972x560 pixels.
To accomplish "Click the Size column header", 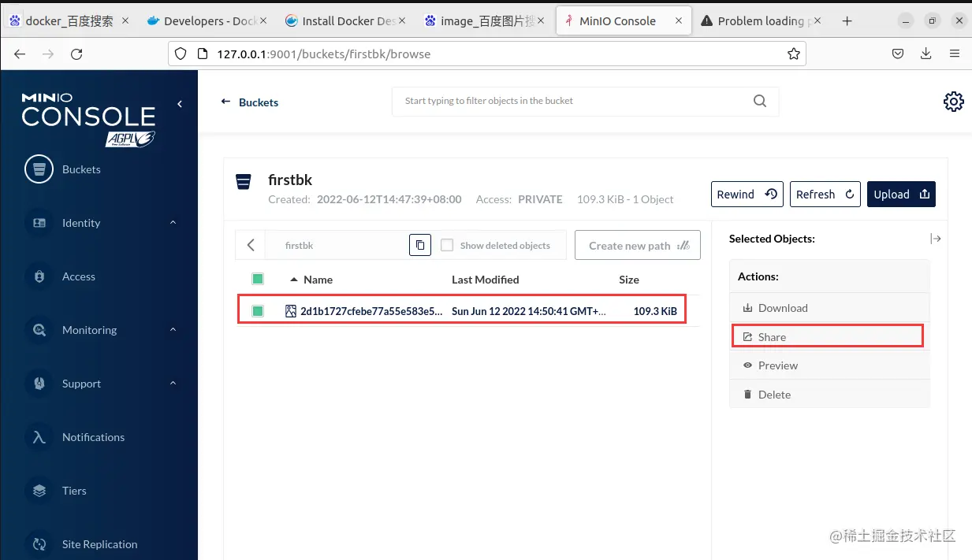I will (x=628, y=280).
